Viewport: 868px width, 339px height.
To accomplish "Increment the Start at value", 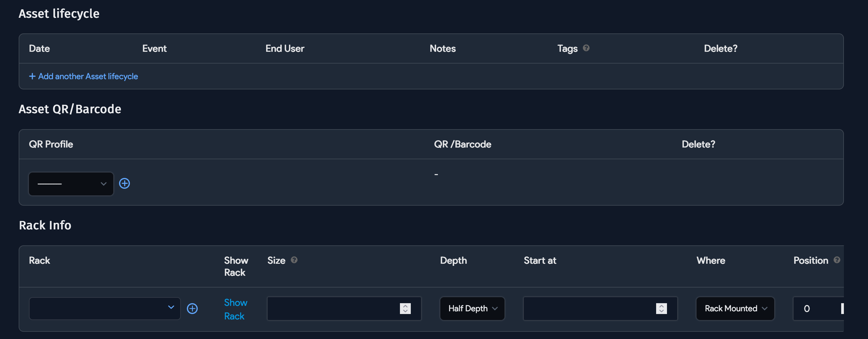I will coord(662,306).
